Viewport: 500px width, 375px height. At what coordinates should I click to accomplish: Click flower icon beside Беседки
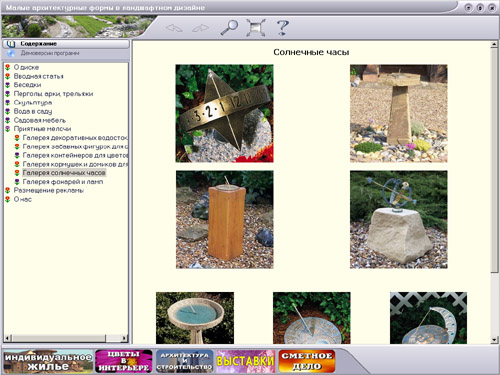(x=8, y=85)
